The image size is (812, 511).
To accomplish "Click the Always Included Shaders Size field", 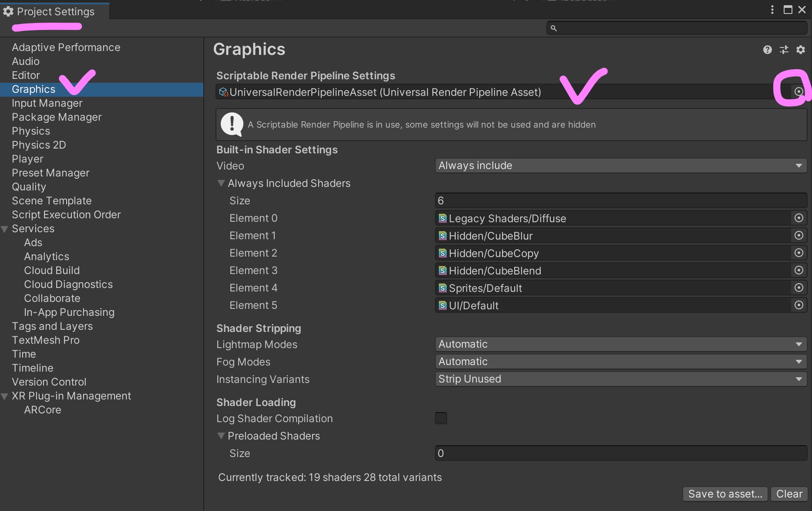I will (621, 200).
